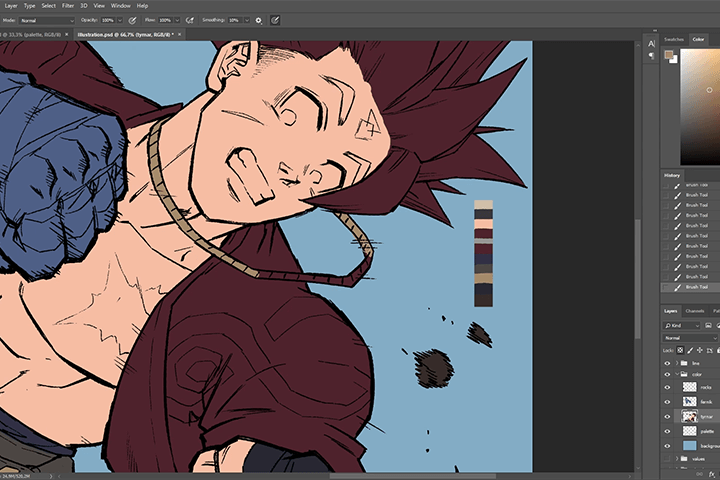Open the Opacity slider dropdown arrow

pos(120,20)
